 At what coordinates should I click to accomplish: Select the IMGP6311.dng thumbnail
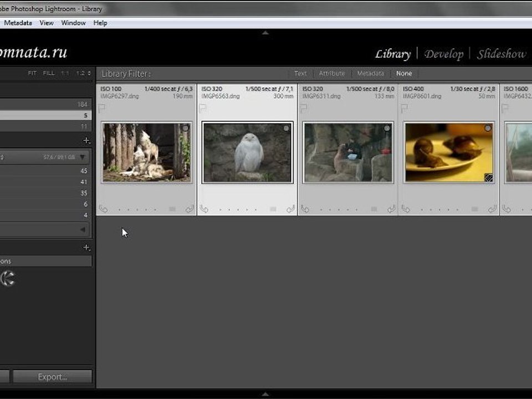coord(347,152)
